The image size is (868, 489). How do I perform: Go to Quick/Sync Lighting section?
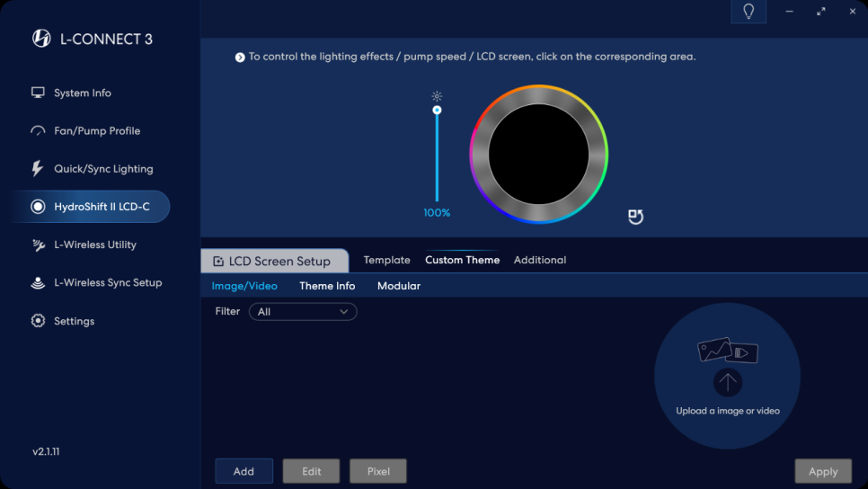pos(102,169)
